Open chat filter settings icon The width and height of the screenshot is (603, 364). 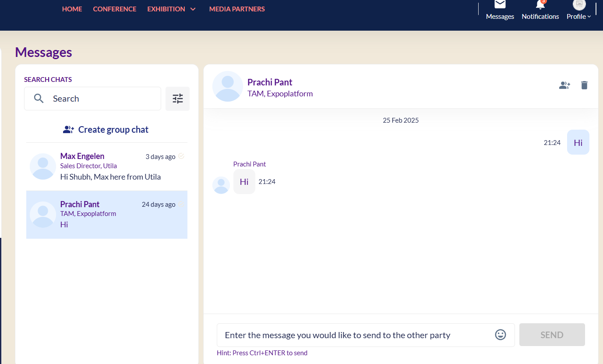pos(177,99)
